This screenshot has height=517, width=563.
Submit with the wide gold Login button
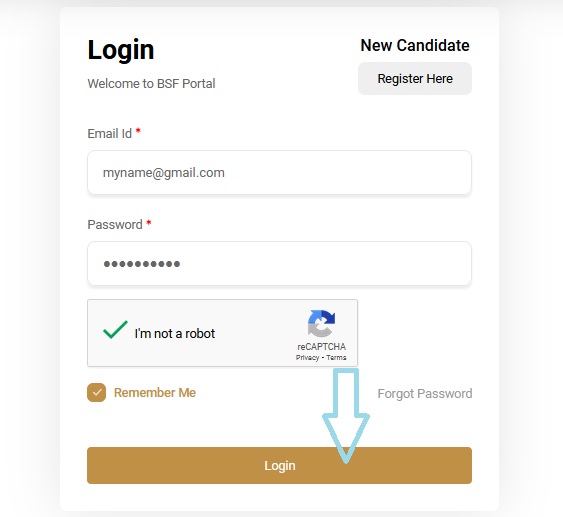click(279, 465)
